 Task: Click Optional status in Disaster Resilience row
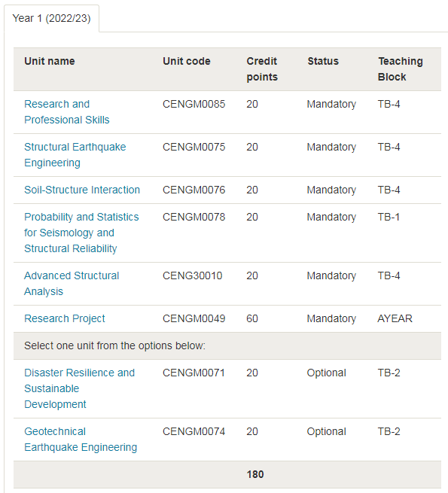(327, 373)
